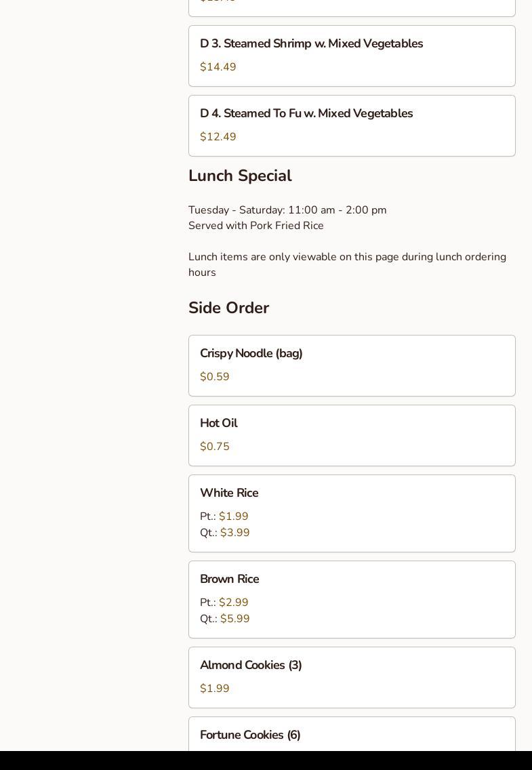Click the $12.49 Steamed To Fu price
The image size is (532, 770).
(218, 137)
